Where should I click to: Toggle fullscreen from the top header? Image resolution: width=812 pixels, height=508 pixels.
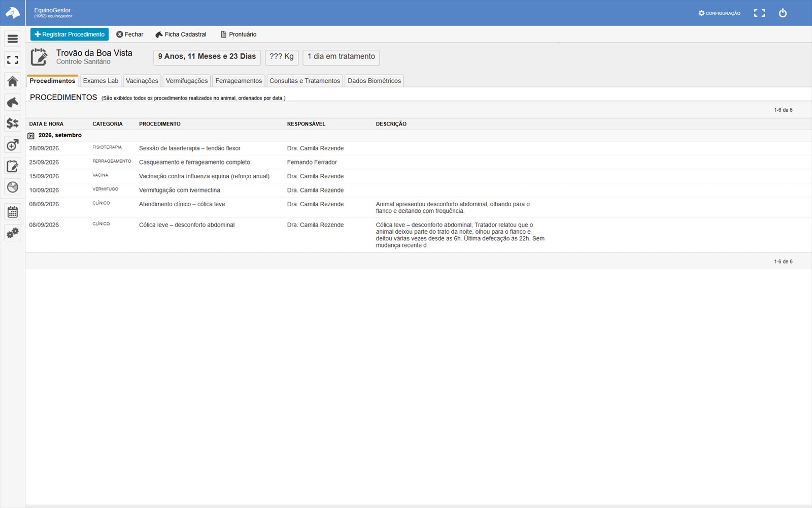tap(759, 13)
